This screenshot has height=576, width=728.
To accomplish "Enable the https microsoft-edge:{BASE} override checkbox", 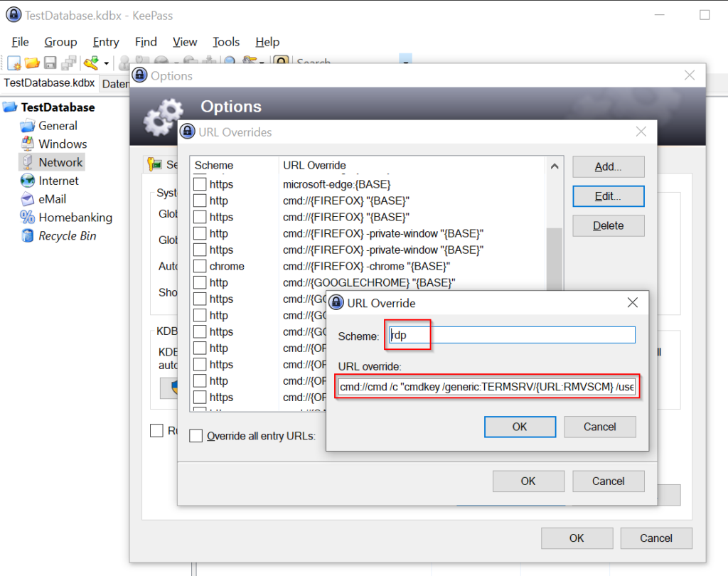I will click(200, 184).
